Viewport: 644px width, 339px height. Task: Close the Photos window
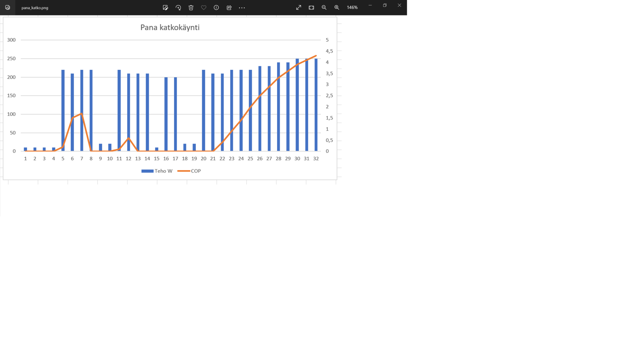tap(399, 5)
